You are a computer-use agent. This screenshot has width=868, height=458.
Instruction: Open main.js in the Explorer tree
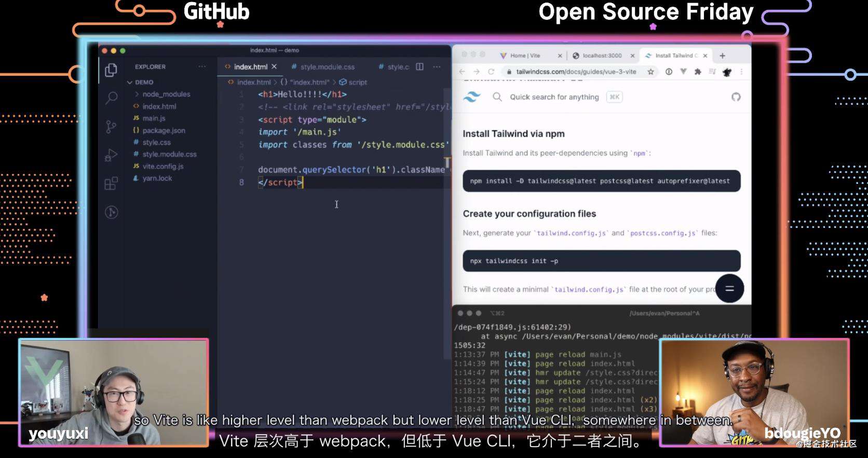(x=154, y=118)
